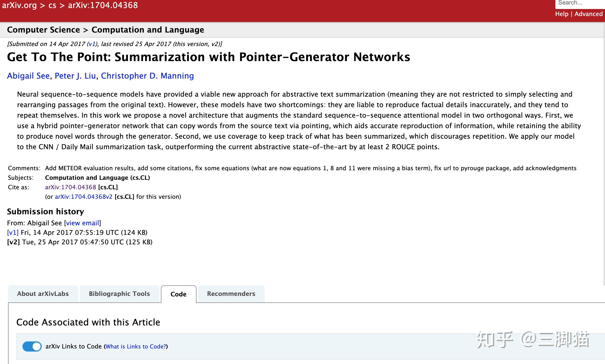Select the Code tab
605x364 pixels.
(178, 294)
